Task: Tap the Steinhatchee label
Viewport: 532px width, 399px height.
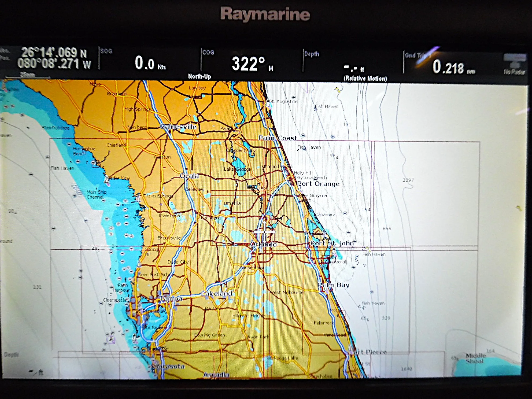Action: [x=55, y=128]
